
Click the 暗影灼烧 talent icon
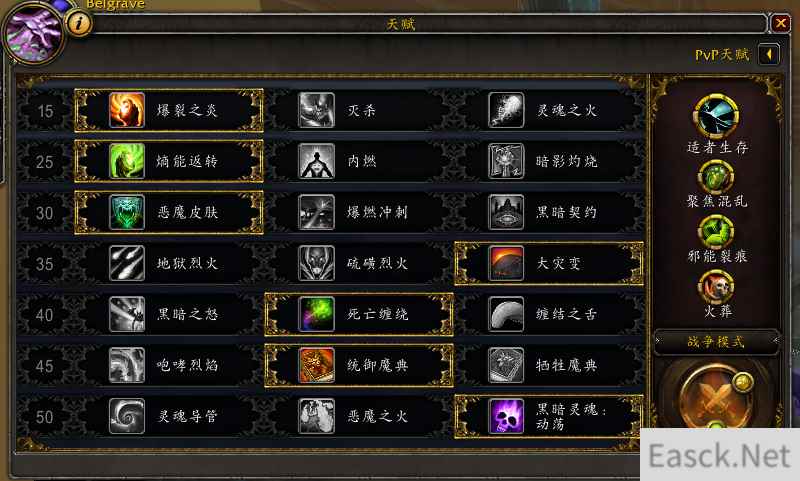point(506,161)
